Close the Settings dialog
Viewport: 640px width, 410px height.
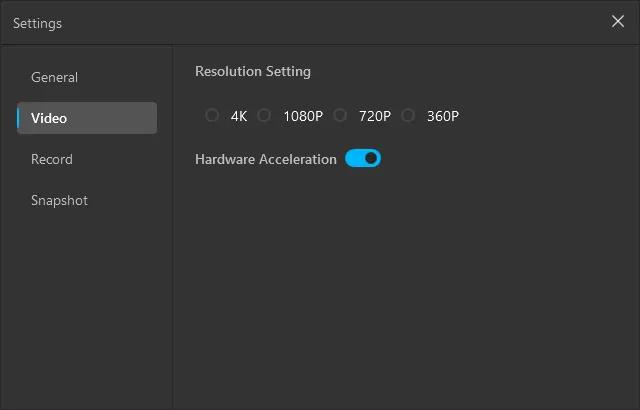[618, 22]
